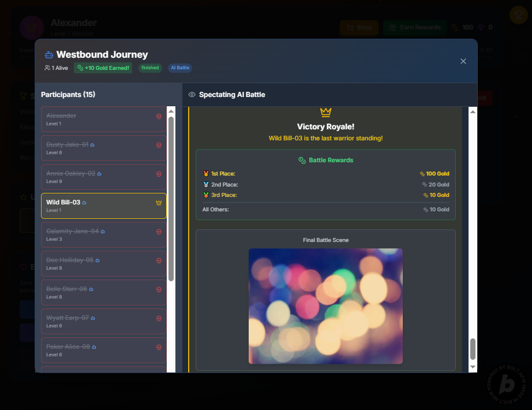Click the bot badge next to Poker Alice-08
The image size is (532, 410).
point(94,347)
